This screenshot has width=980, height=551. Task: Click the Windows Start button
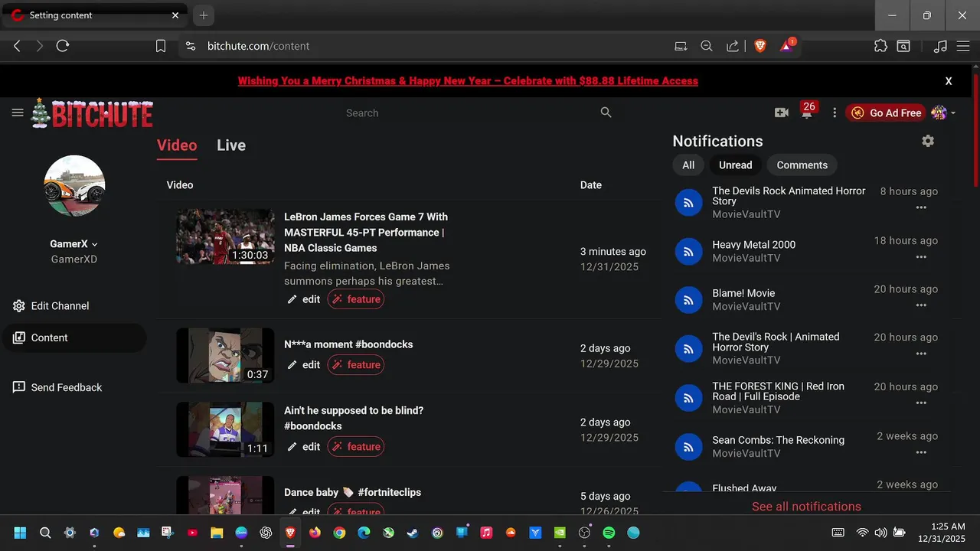click(x=21, y=533)
